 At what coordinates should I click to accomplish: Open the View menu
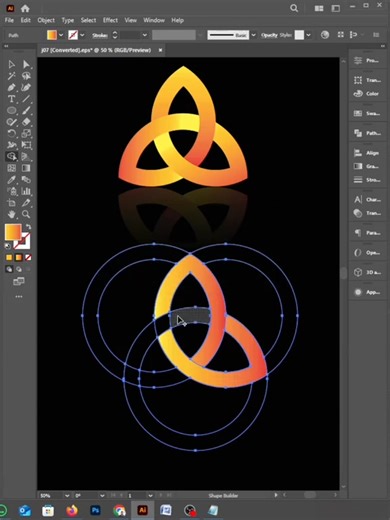click(131, 20)
